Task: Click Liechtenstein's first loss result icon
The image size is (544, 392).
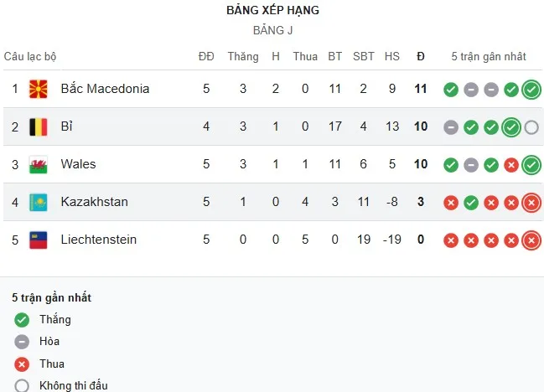Action: (451, 240)
